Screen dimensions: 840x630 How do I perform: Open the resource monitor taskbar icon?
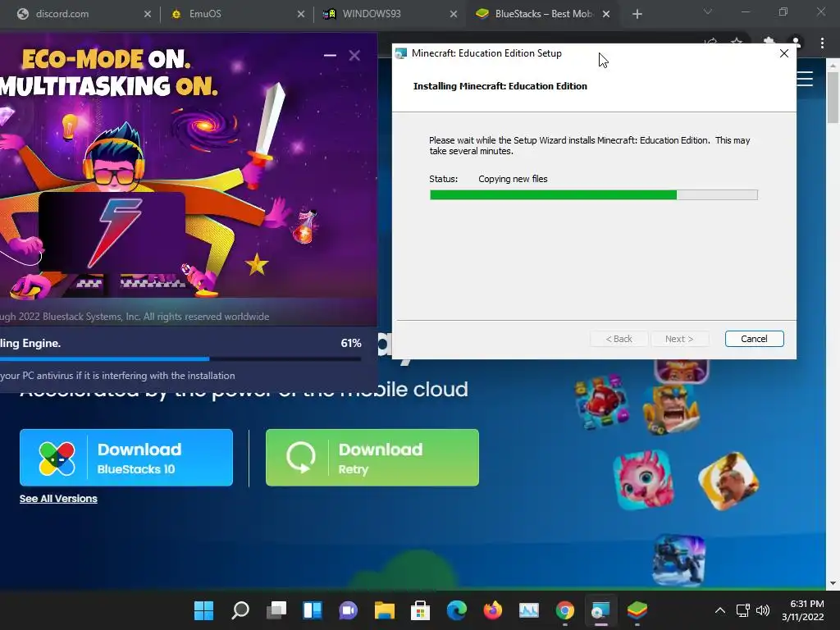pyautogui.click(x=529, y=610)
